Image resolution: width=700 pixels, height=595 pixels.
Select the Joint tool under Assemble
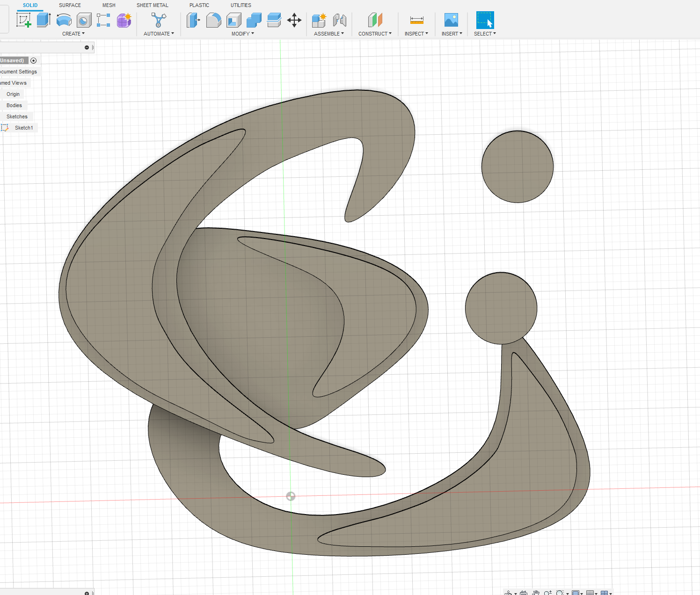pyautogui.click(x=340, y=20)
